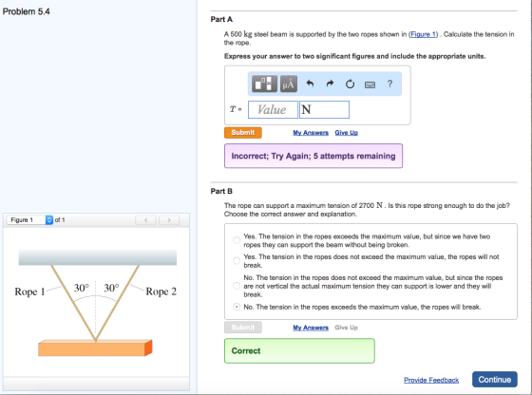The width and height of the screenshot is (532, 395).
Task: Click the 'Problem 5.4' title
Action: pyautogui.click(x=27, y=11)
